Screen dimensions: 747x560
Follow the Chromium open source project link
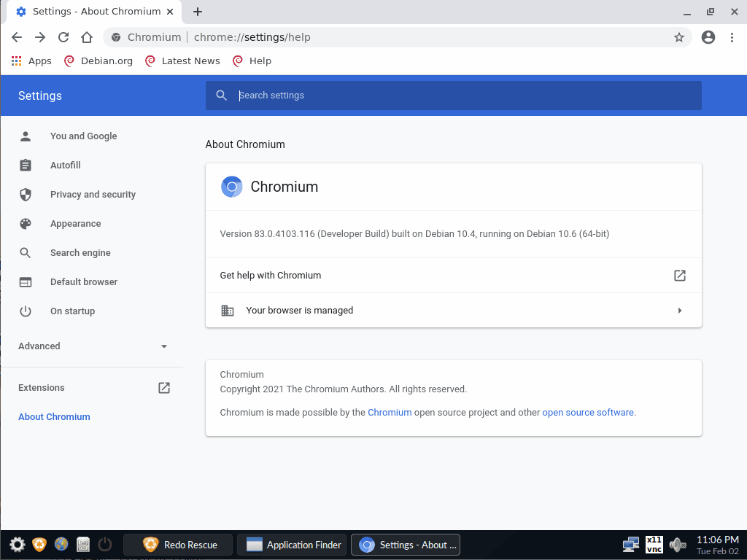point(390,413)
